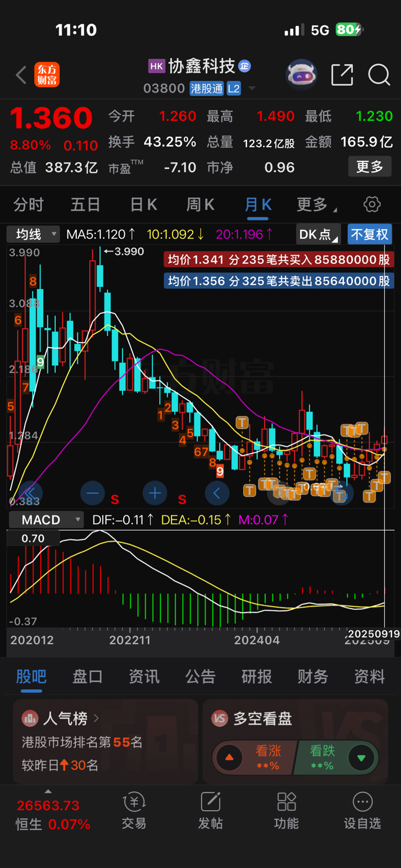Zoom out chart with minus button

point(92,493)
